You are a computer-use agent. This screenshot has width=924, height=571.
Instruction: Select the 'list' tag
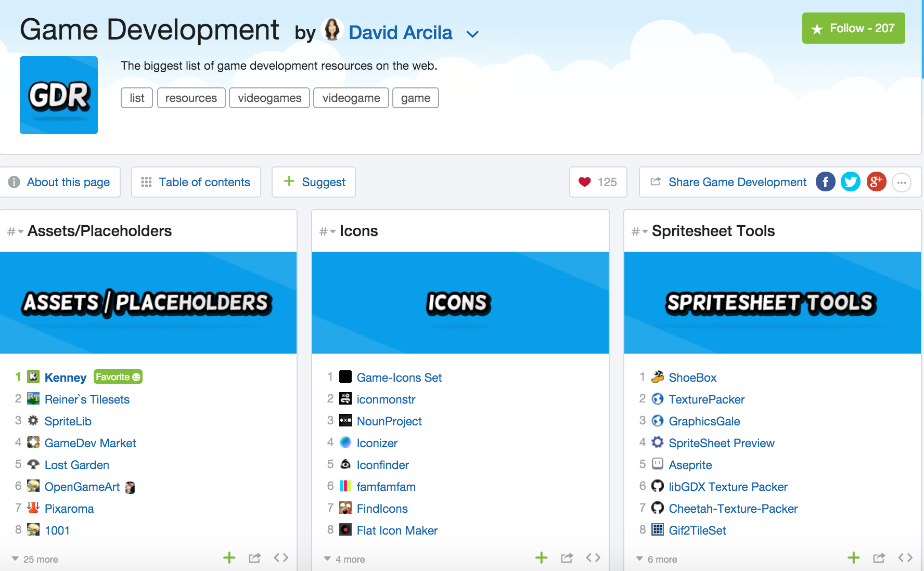[x=137, y=98]
